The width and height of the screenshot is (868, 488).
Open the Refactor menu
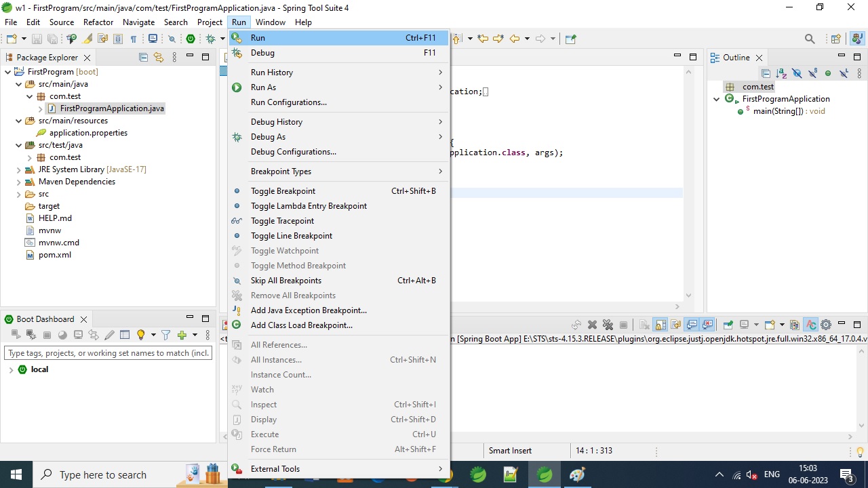[98, 22]
